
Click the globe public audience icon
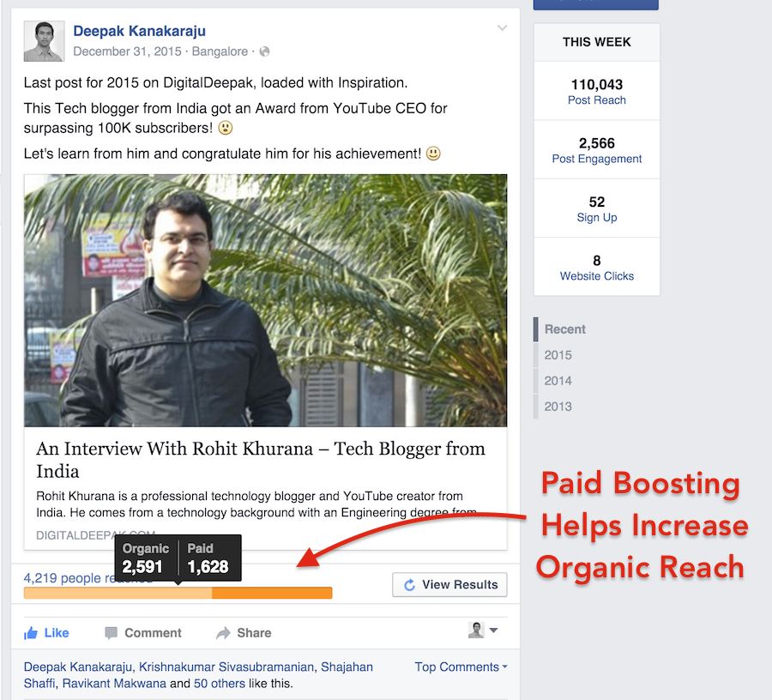click(x=264, y=51)
